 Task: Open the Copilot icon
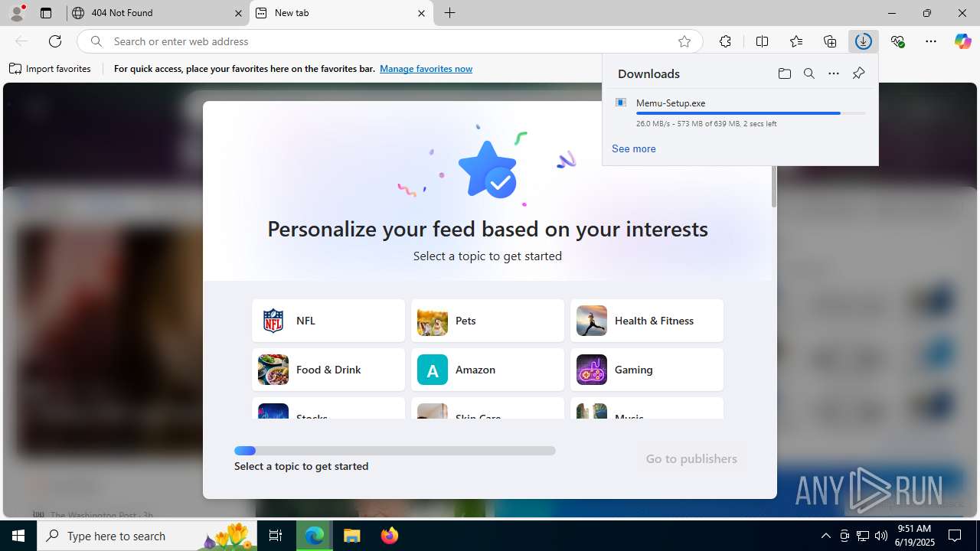pyautogui.click(x=962, y=41)
